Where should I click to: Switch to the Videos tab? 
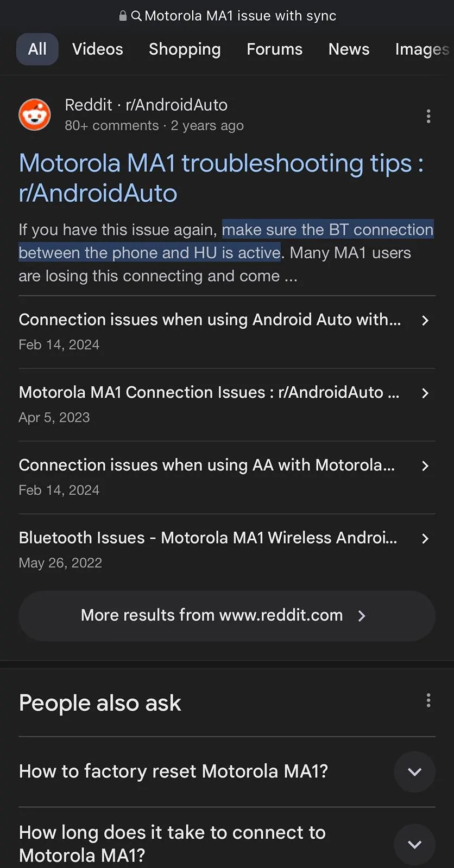click(97, 49)
